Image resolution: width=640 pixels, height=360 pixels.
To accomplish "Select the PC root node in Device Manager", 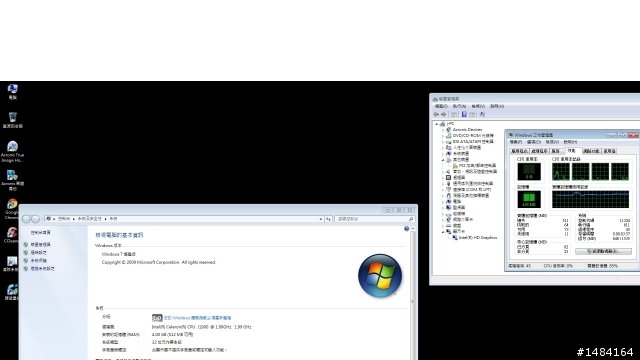I will coord(450,123).
